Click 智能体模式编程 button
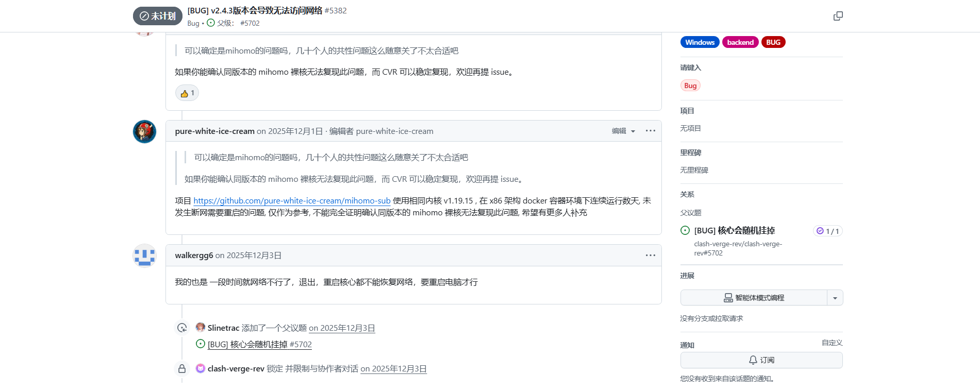The height and width of the screenshot is (391, 980). (754, 298)
